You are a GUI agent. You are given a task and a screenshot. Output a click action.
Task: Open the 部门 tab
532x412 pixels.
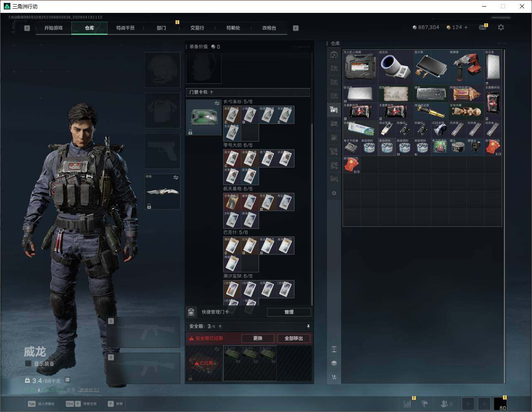tap(161, 28)
